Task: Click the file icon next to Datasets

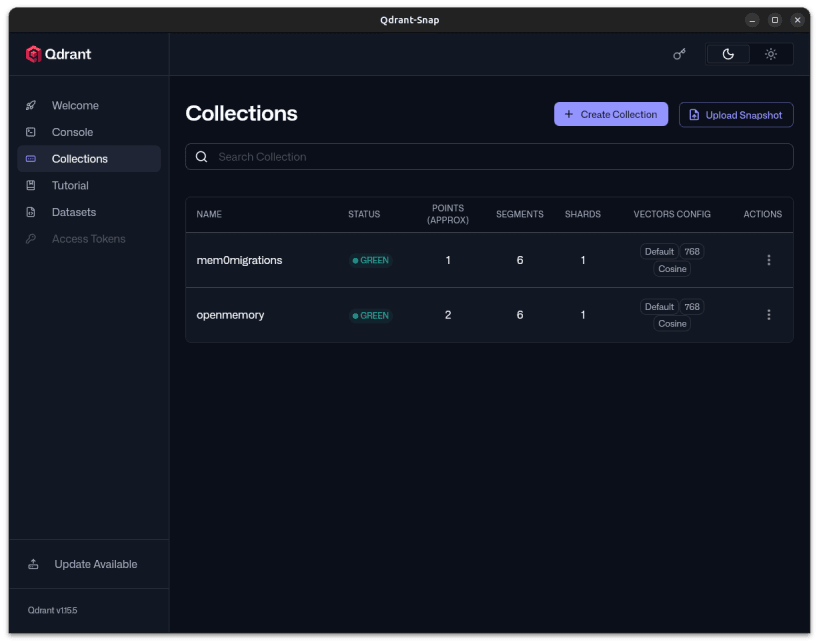Action: coord(31,212)
